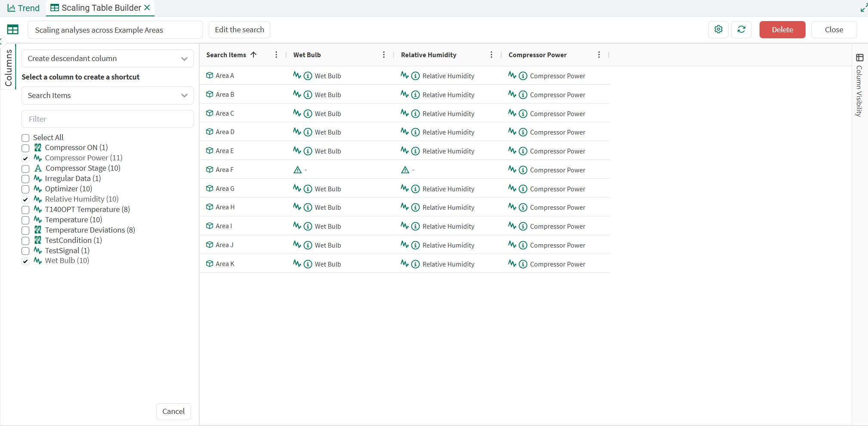Open Relative Humidity column three-dot menu
Screen dimensions: 868x426
point(491,55)
